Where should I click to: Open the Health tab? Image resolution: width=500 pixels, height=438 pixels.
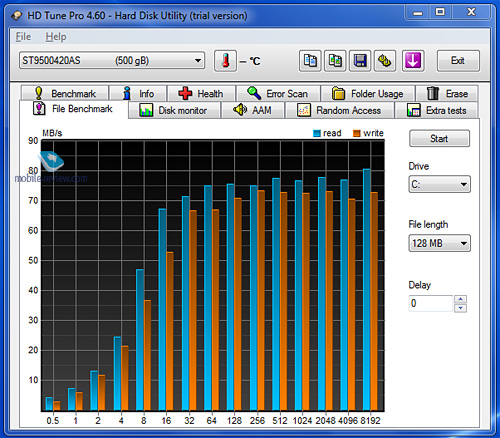click(x=201, y=93)
